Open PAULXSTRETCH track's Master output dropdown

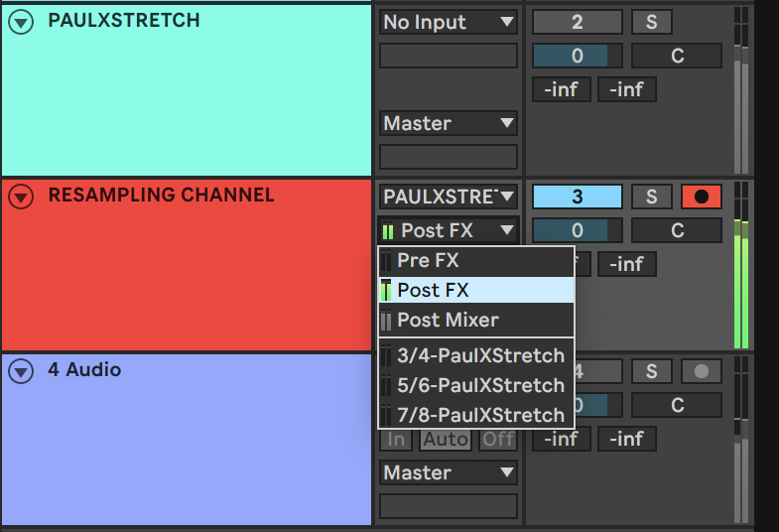(449, 123)
